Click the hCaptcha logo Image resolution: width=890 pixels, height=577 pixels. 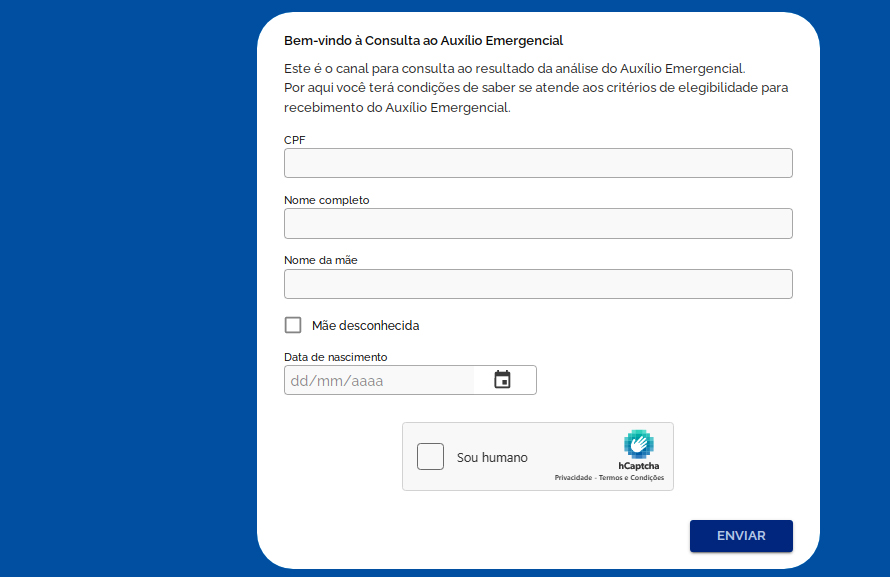pos(639,444)
